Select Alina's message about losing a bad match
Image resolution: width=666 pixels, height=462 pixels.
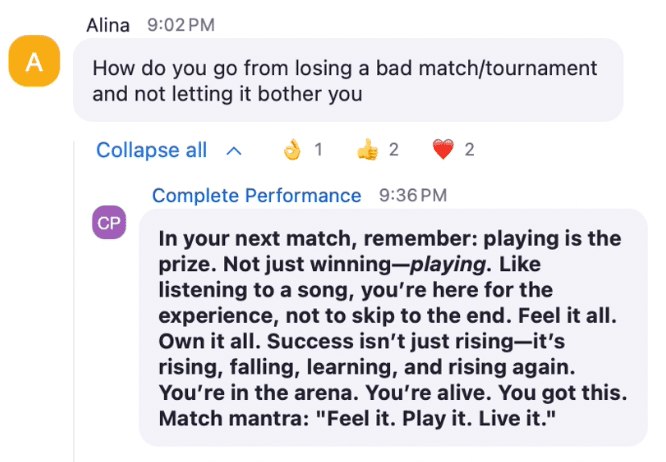(x=348, y=80)
